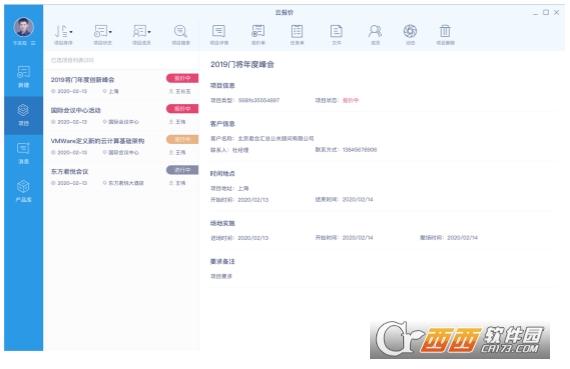Click the red status badge on 2019将门年度创新峰会

tap(182, 78)
